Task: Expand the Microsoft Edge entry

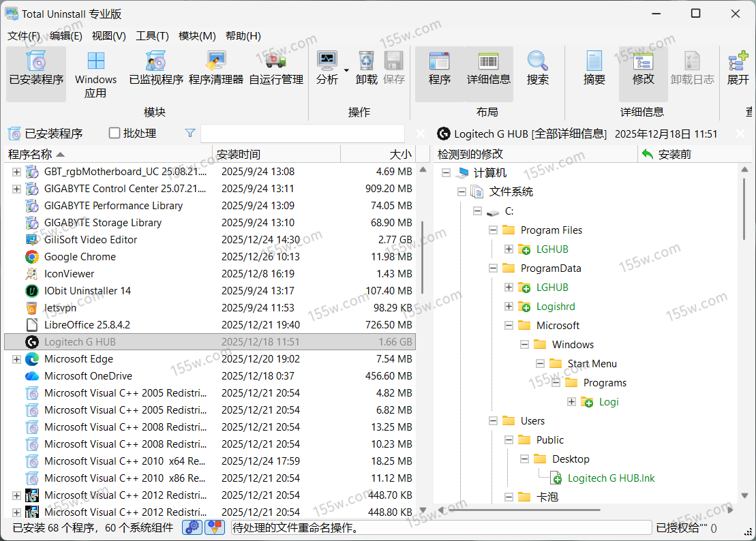Action: pos(16,359)
